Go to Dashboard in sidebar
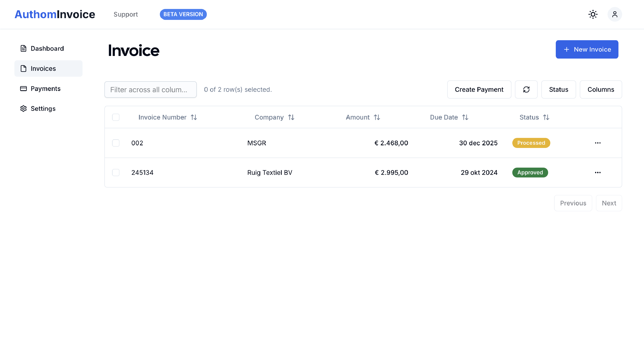Image resolution: width=644 pixels, height=349 pixels. pyautogui.click(x=48, y=48)
